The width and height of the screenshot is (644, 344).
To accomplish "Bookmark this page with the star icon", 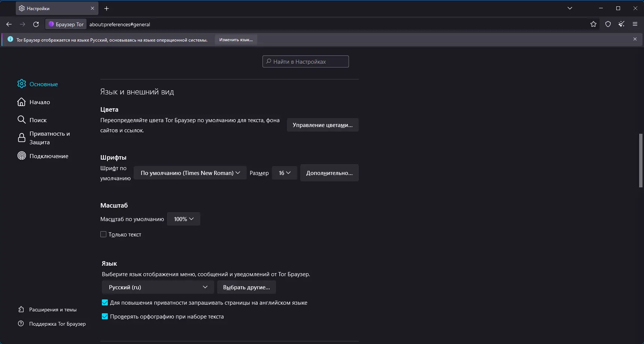I will [593, 24].
